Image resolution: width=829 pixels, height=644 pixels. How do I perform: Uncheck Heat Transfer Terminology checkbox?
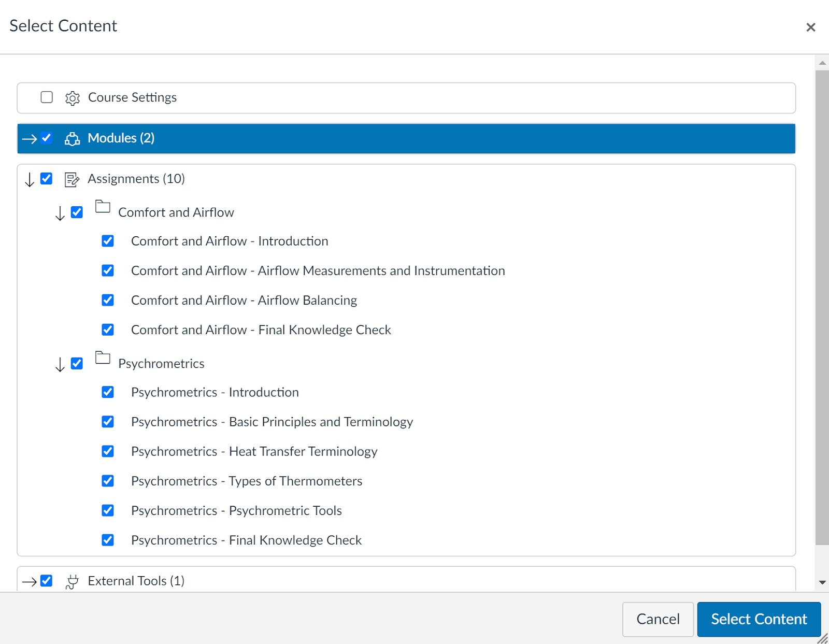[108, 451]
